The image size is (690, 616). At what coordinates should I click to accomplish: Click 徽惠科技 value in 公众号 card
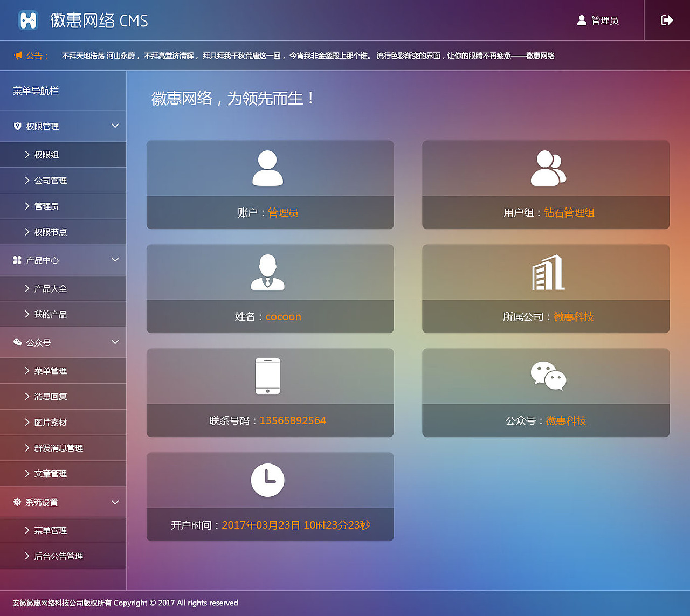(567, 420)
